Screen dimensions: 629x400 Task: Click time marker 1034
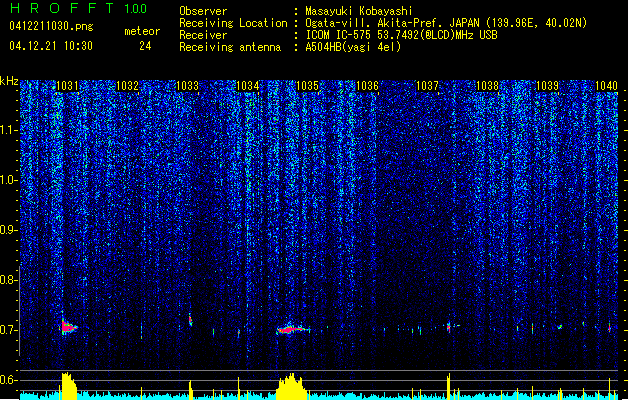tap(248, 86)
